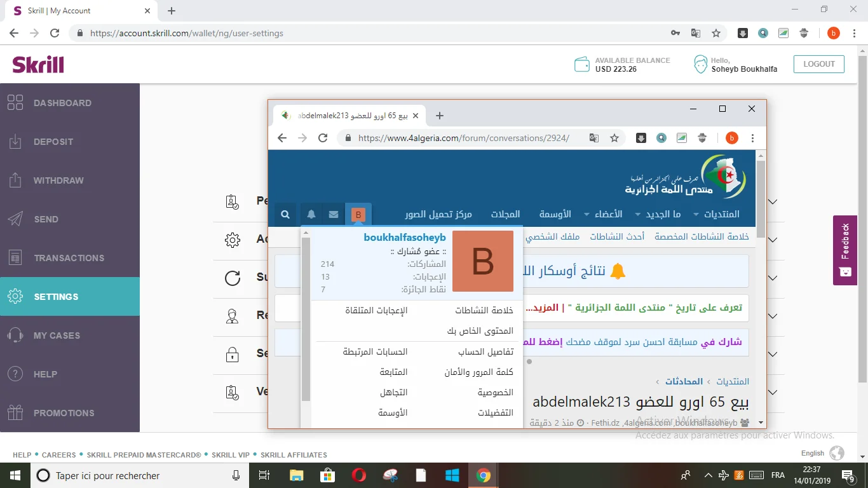The width and height of the screenshot is (868, 488).
Task: Click the large B avatar thumbnail
Action: [482, 261]
